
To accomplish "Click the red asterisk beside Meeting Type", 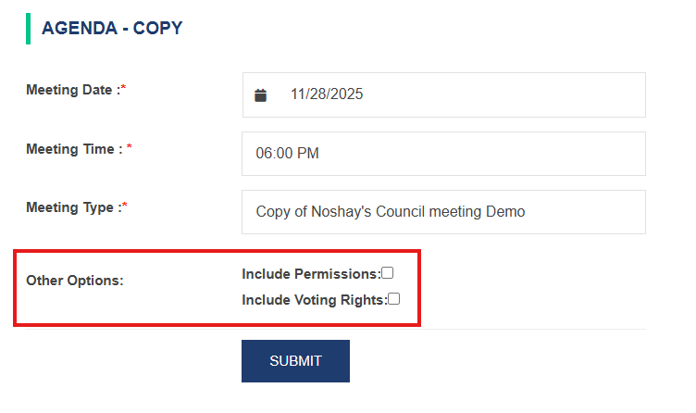I will 125,207.
